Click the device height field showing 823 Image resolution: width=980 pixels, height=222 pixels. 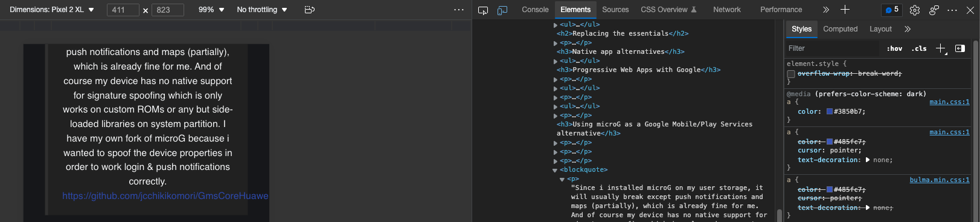pos(167,10)
